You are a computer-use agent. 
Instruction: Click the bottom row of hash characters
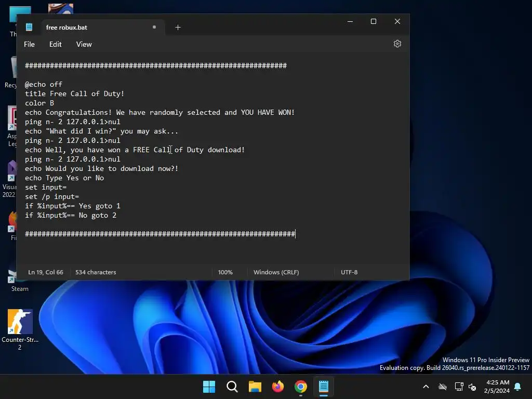[x=160, y=234]
